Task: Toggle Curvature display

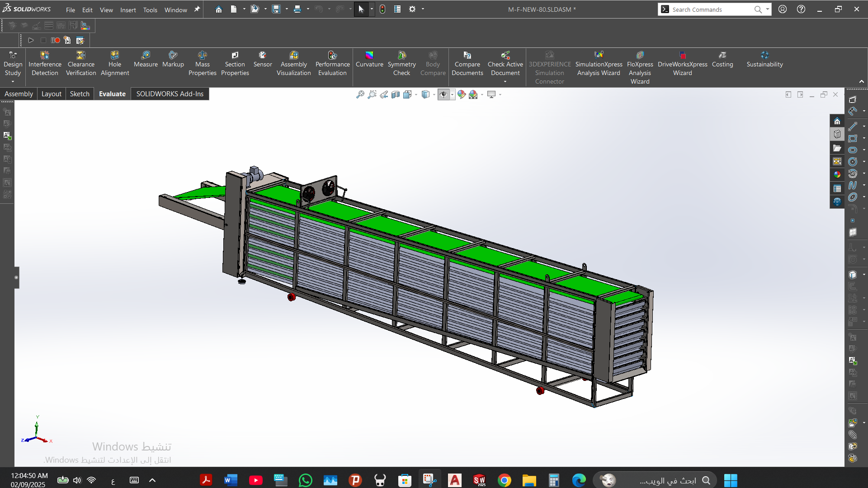Action: coord(369,59)
